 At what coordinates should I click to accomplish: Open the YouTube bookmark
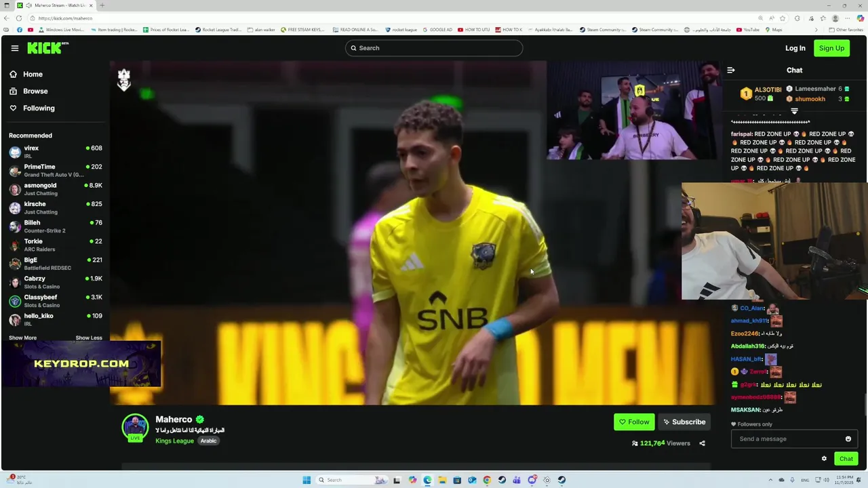[748, 30]
